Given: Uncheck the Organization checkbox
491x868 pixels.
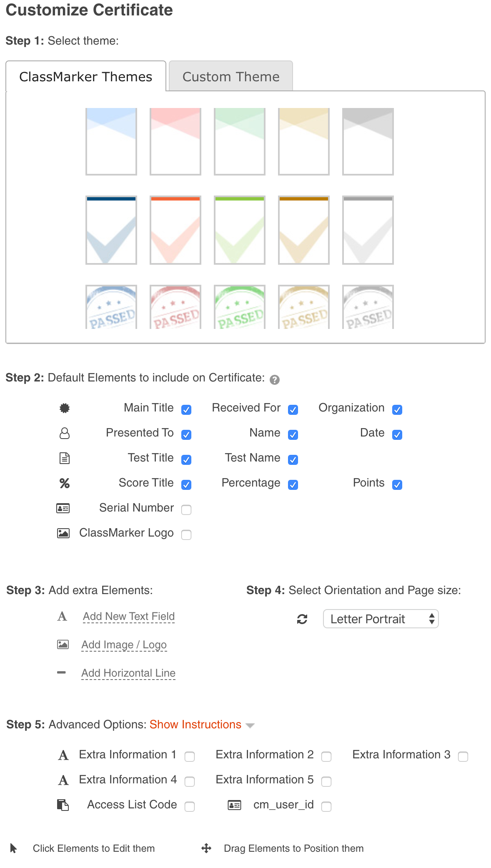Looking at the screenshot, I should (x=397, y=409).
